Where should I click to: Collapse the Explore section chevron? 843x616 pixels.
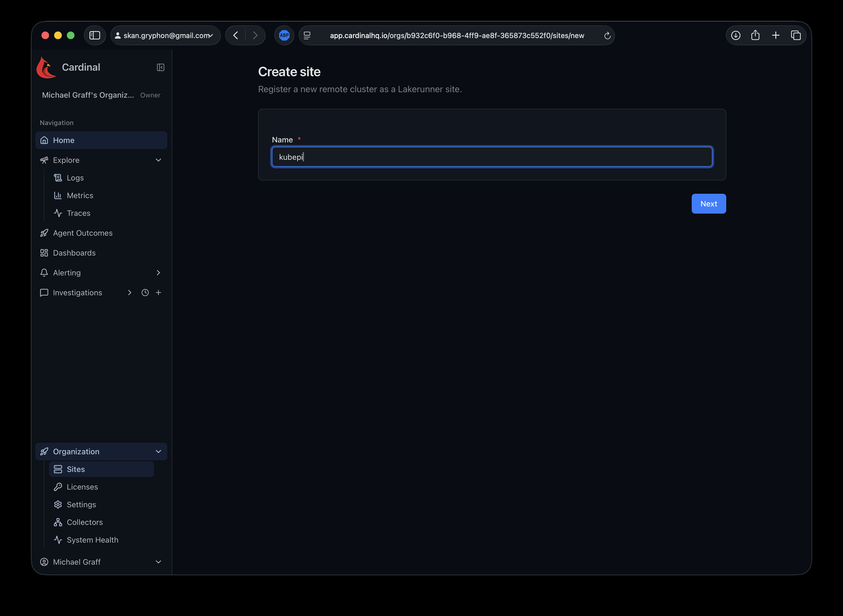coord(159,160)
